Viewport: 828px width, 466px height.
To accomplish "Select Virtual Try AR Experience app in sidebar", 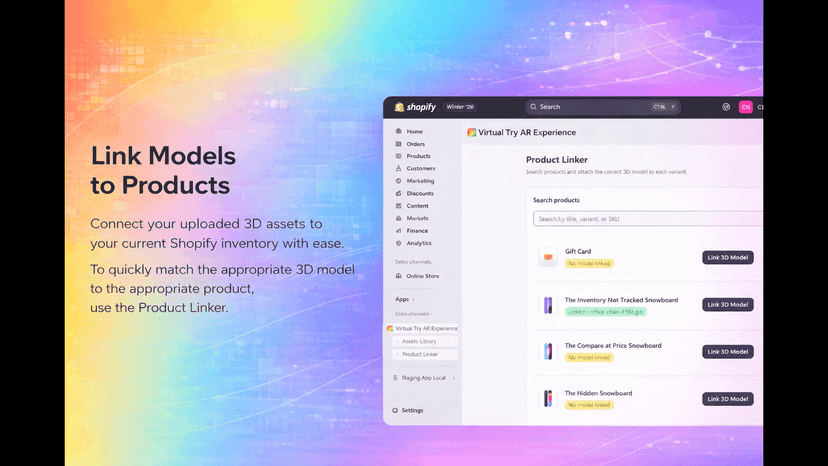I will coord(422,328).
